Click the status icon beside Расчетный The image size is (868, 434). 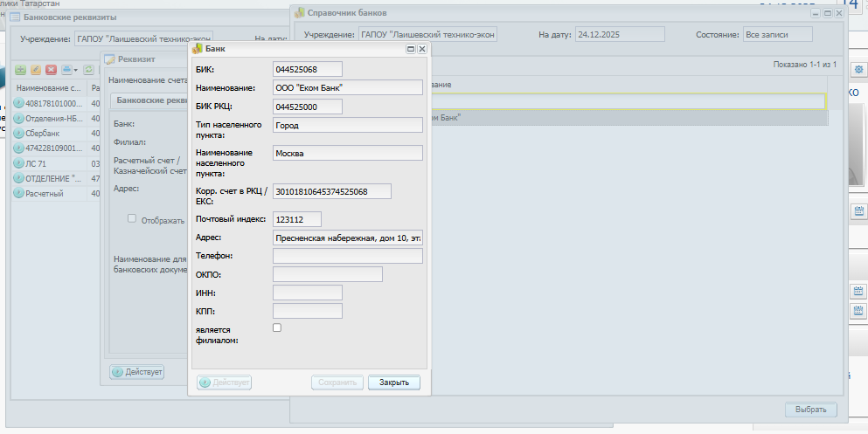point(19,194)
